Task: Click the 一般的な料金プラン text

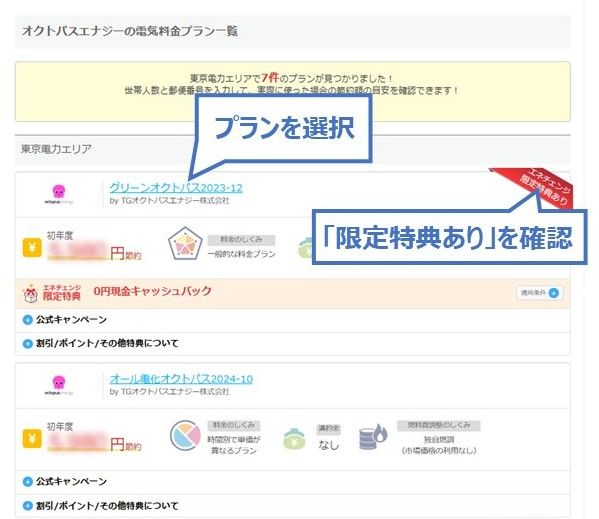Action: tap(241, 254)
